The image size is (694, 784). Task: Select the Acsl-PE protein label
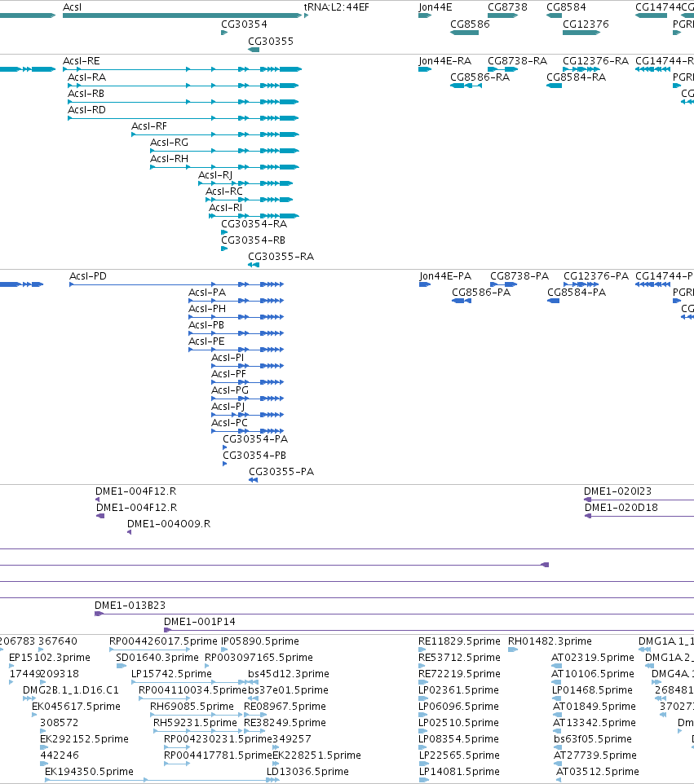click(x=206, y=341)
